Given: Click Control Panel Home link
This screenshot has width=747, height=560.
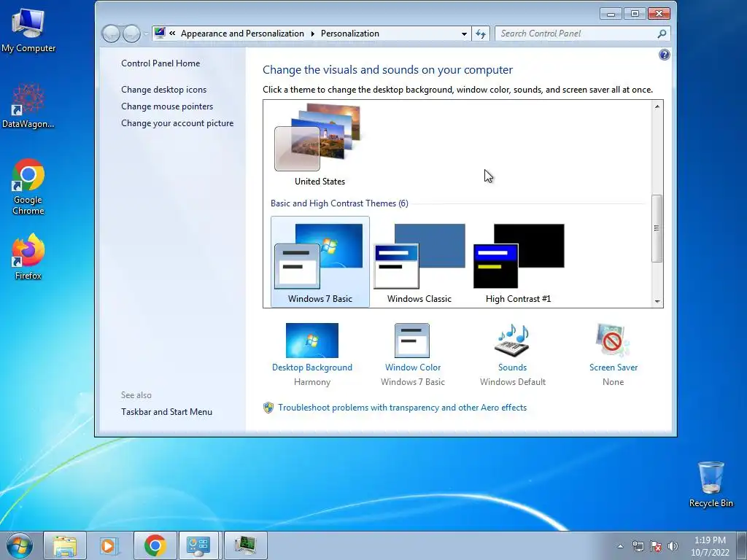Looking at the screenshot, I should [160, 63].
